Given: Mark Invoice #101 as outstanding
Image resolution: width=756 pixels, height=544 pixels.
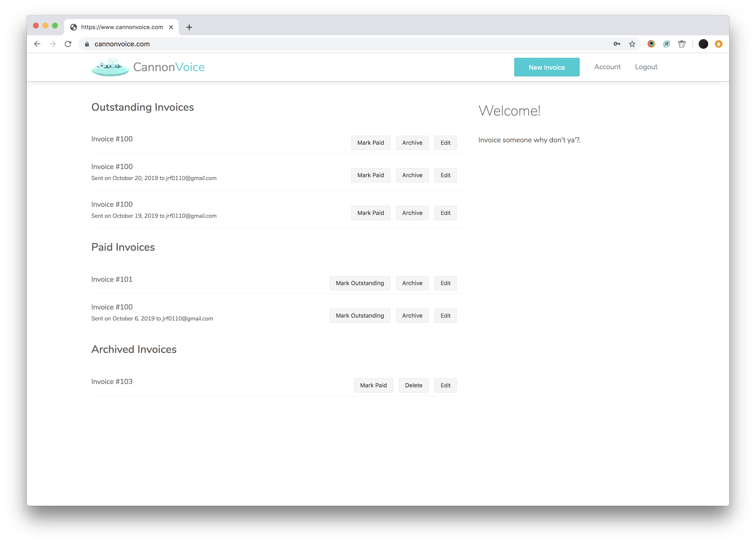Looking at the screenshot, I should coord(360,283).
